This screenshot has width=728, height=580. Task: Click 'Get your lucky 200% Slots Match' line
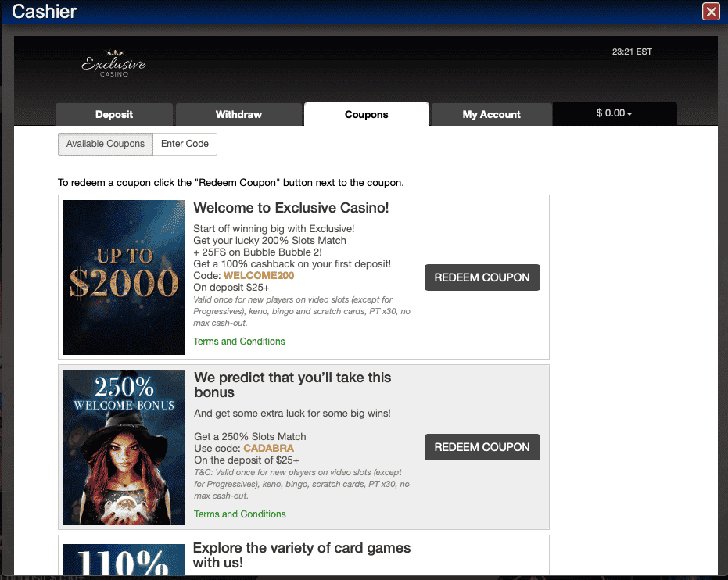tap(269, 240)
